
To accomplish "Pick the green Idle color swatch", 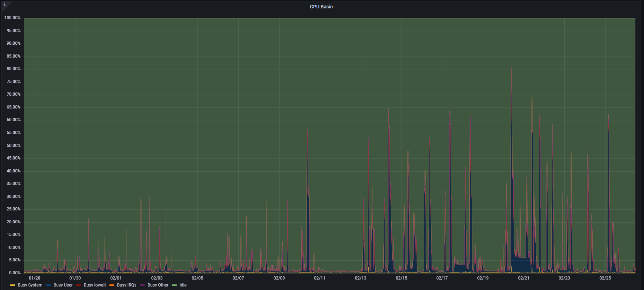I will 175,285.
